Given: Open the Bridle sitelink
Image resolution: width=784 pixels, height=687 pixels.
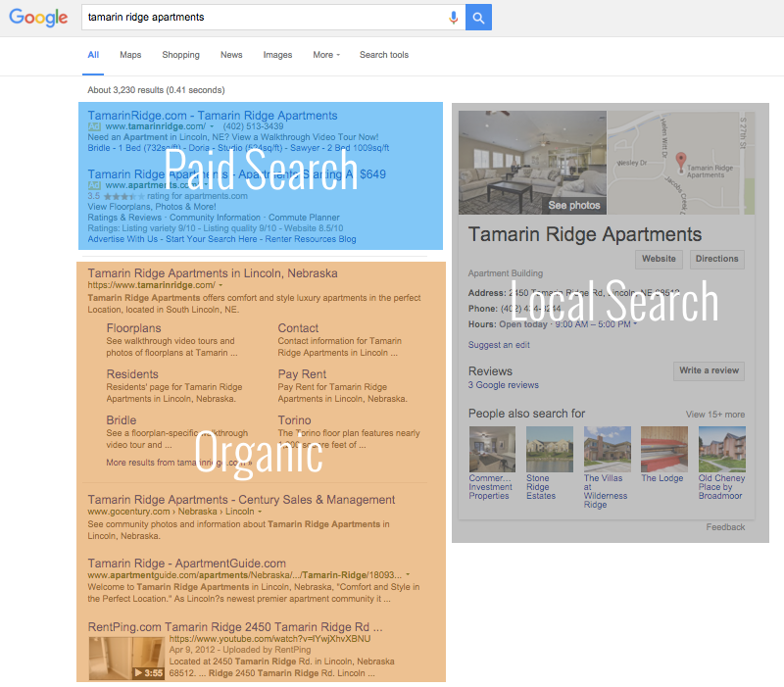Looking at the screenshot, I should pyautogui.click(x=121, y=420).
